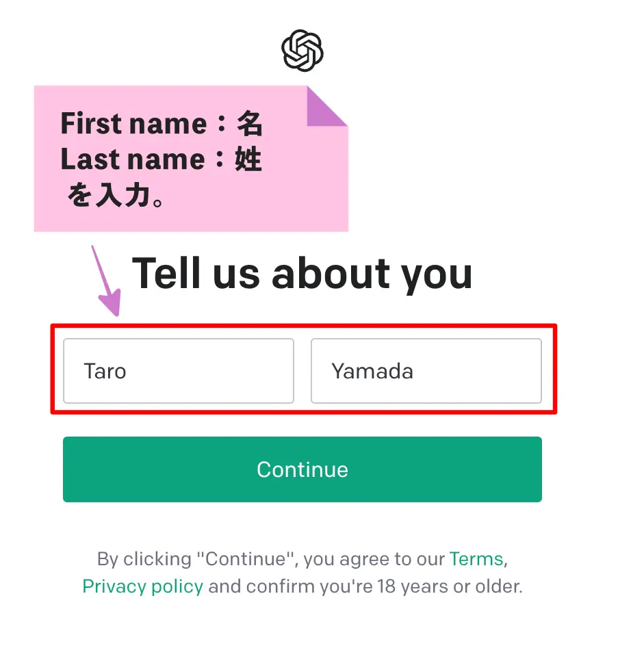Focus the first name field containing Taro
The image size is (631, 672).
[179, 371]
